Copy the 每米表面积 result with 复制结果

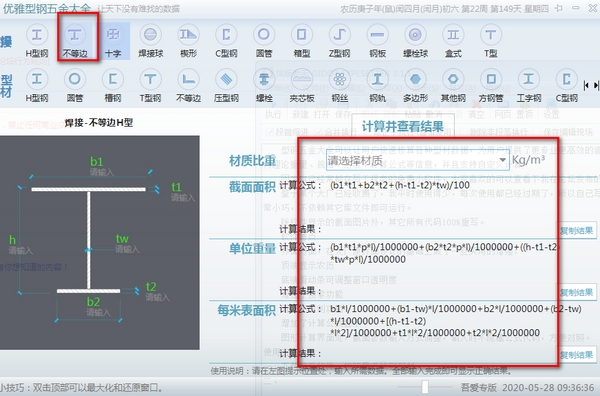tap(576, 355)
